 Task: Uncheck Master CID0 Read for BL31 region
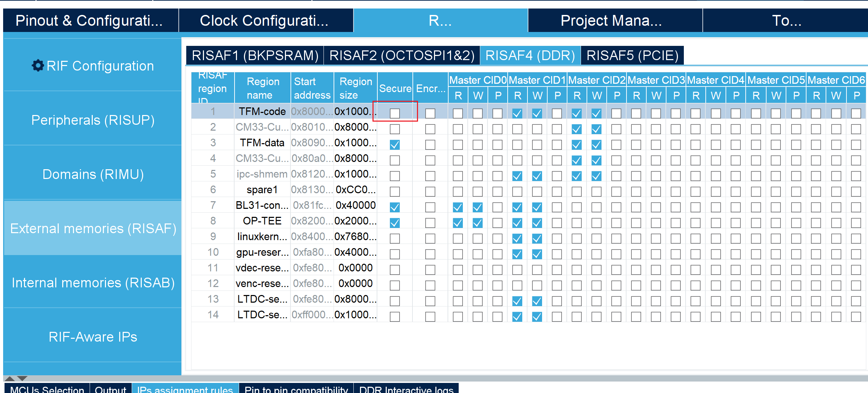[x=457, y=207]
